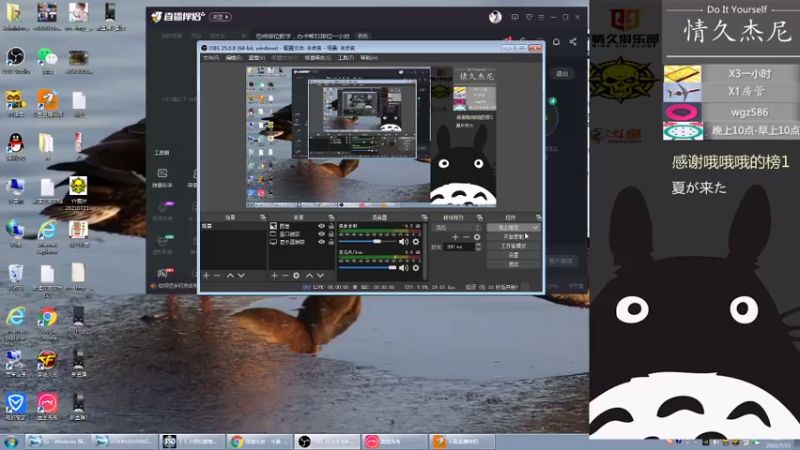Open Google Chrome desktop shortcut
800x450 pixels.
click(x=47, y=322)
